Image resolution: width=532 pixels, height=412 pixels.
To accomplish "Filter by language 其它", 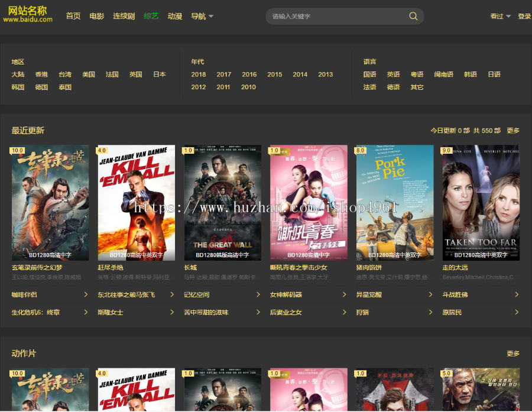I will tap(417, 87).
